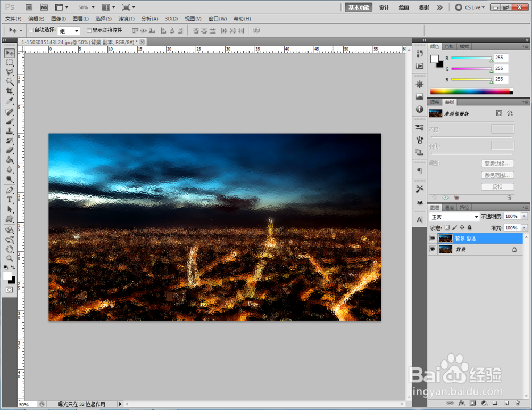Open the 正常 blend mode dropdown

point(454,217)
